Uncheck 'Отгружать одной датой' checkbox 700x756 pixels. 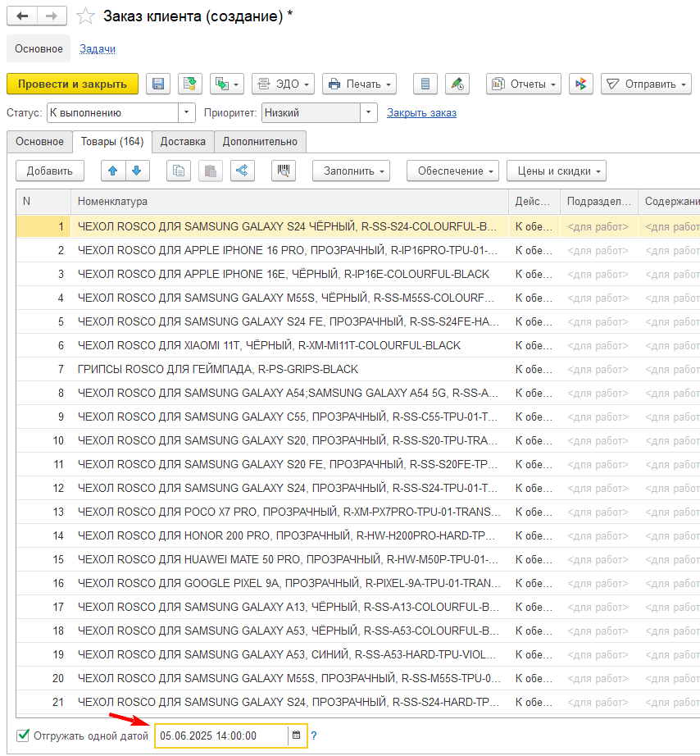coord(24,736)
